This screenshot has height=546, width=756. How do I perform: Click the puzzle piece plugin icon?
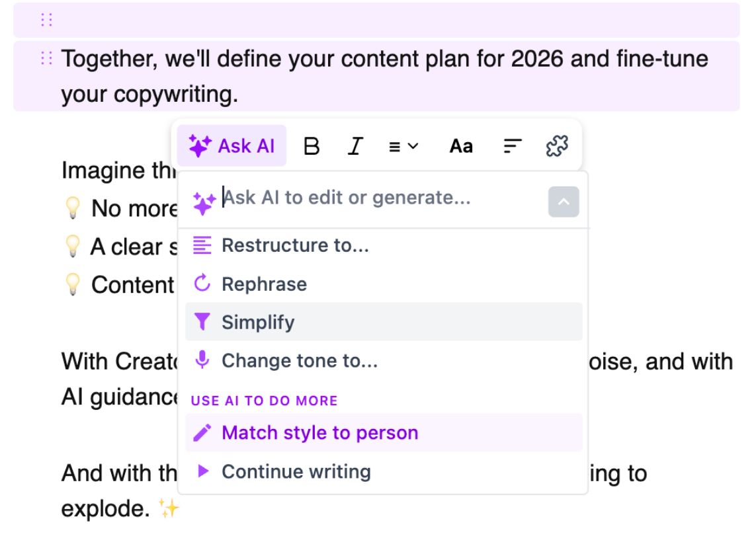point(557,146)
